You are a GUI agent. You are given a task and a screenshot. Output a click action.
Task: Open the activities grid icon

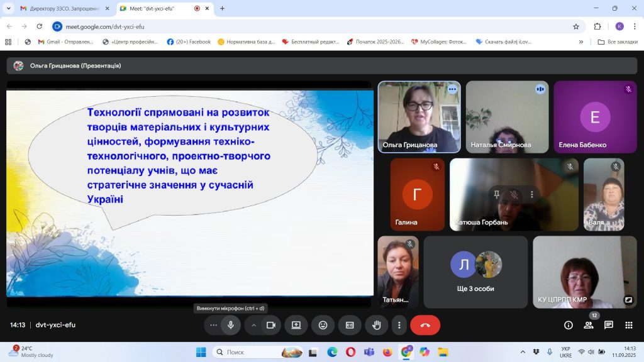tap(628, 325)
